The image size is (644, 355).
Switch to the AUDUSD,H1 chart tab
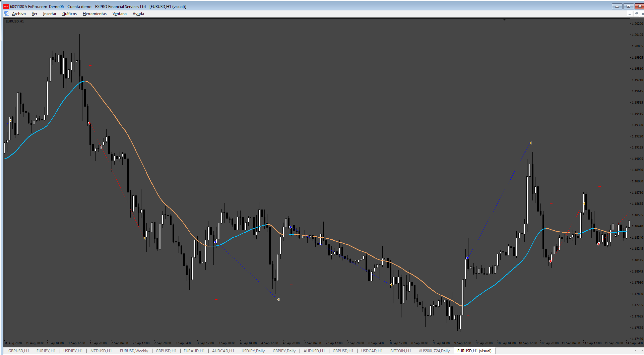click(314, 351)
